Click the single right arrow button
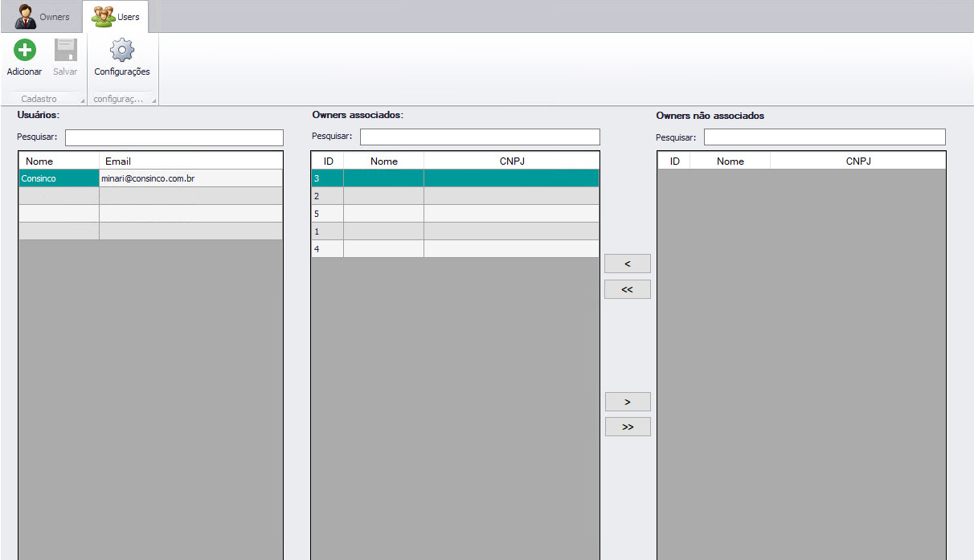 click(x=628, y=401)
